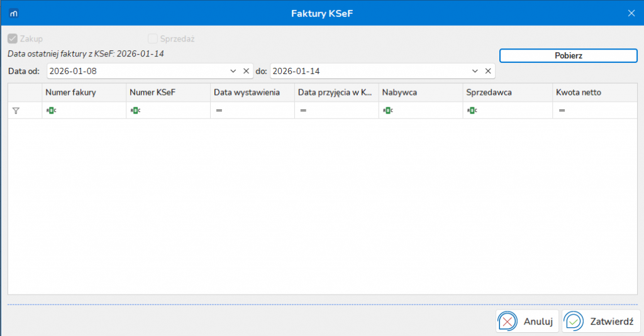Click filter operator icon under Numer fakury
The height and width of the screenshot is (336, 644).
click(51, 111)
